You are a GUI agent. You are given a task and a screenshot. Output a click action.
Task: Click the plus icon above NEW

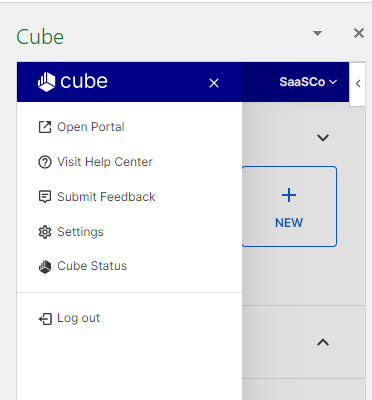pos(289,195)
